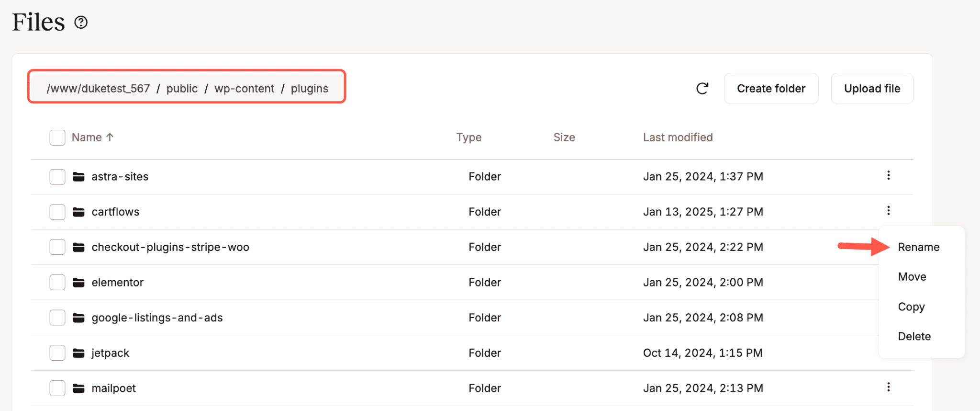Check the astra-sites row checkbox
This screenshot has height=411, width=980.
click(x=57, y=177)
